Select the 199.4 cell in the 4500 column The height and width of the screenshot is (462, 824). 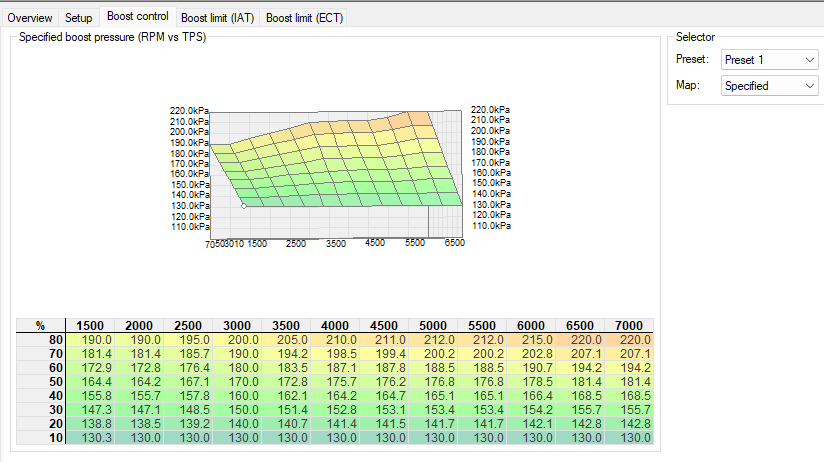click(384, 354)
